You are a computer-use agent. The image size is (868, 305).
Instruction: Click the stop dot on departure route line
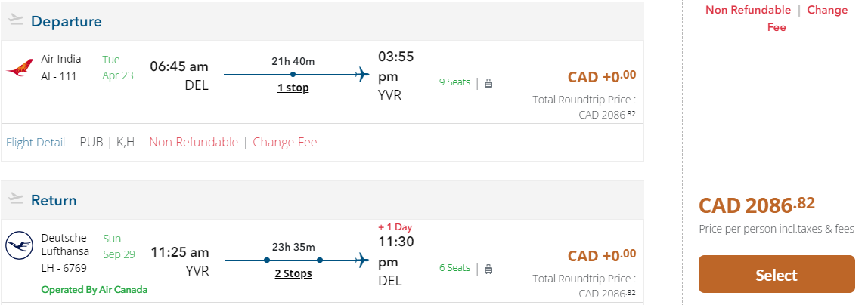pyautogui.click(x=293, y=74)
